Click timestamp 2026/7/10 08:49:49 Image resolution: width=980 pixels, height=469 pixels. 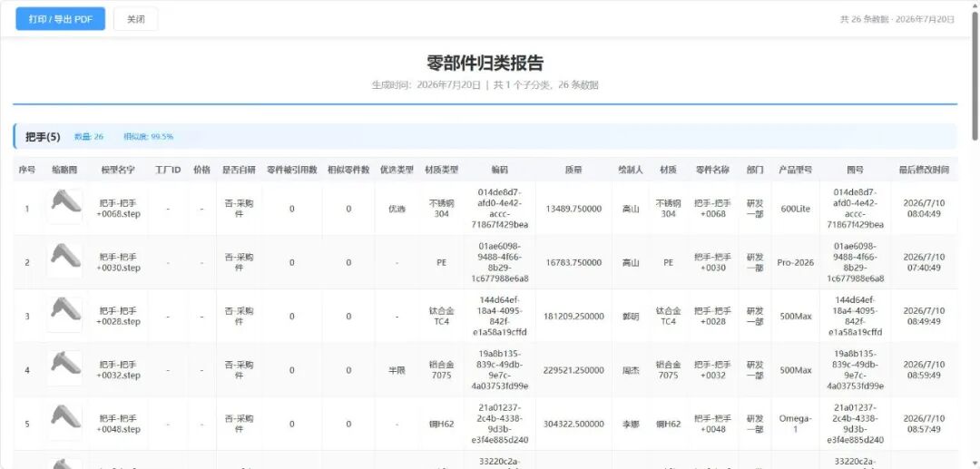(924, 316)
